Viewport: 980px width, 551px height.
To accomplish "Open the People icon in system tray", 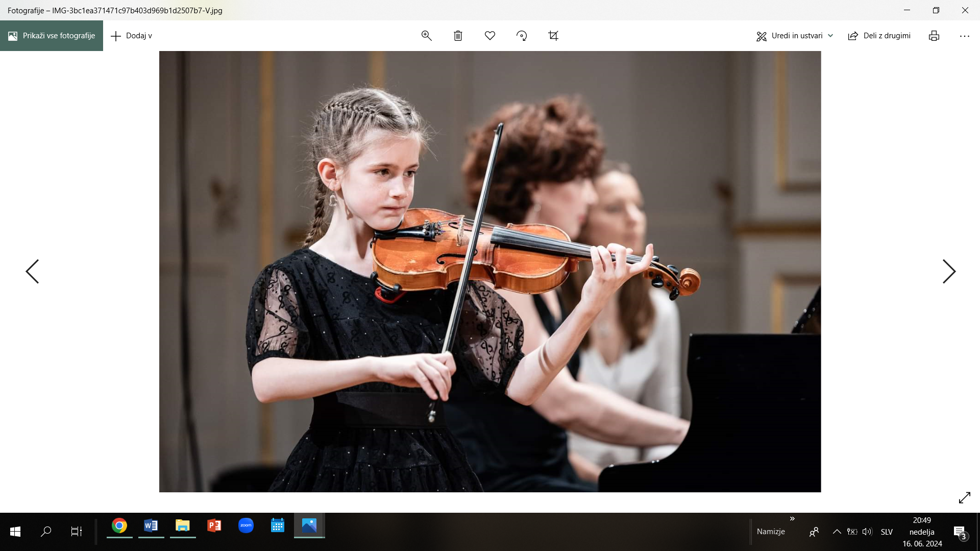I will [814, 532].
